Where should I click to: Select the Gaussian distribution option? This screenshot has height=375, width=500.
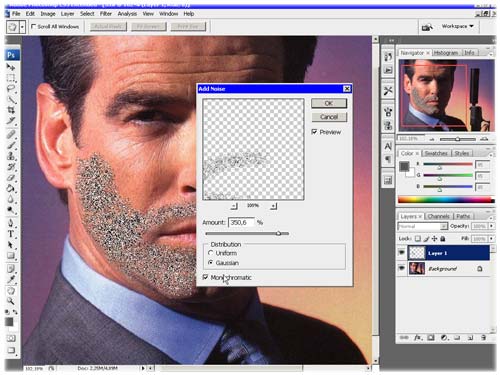[x=210, y=263]
